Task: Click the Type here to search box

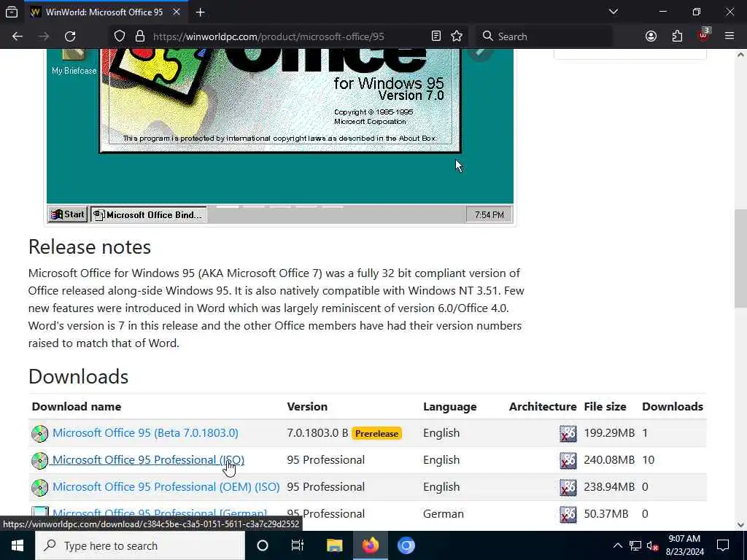Action: pyautogui.click(x=140, y=545)
